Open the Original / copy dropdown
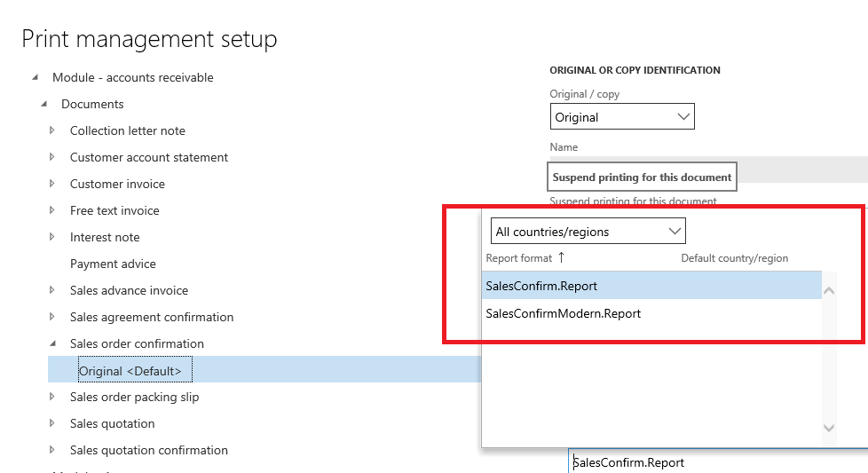 click(x=622, y=117)
